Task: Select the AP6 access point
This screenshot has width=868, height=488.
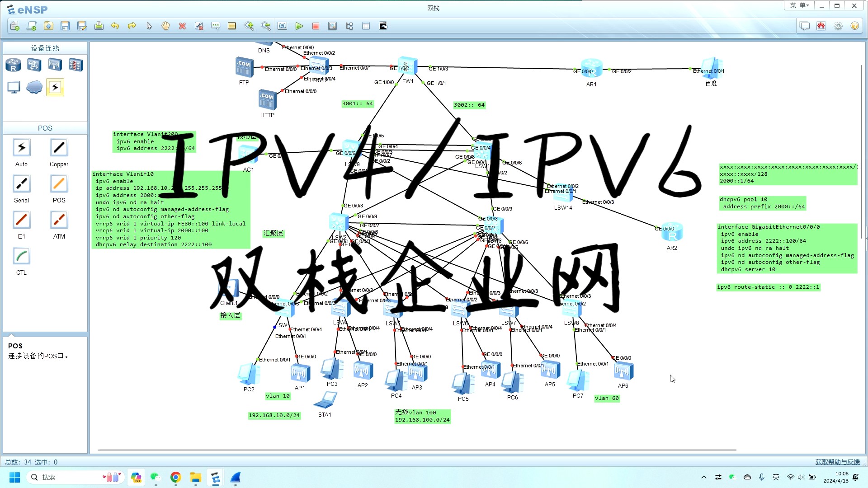Action: pos(623,371)
